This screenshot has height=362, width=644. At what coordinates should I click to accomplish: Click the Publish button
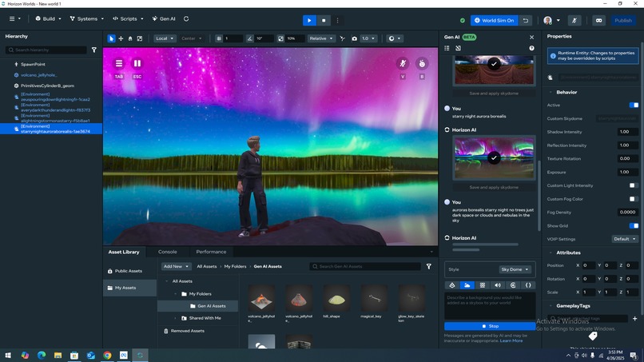coord(623,20)
